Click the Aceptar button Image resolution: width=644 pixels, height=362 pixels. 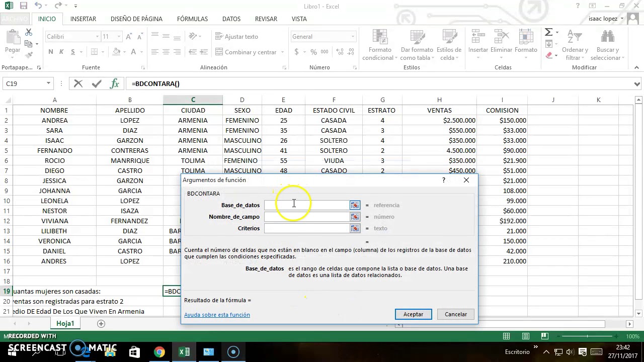(413, 314)
